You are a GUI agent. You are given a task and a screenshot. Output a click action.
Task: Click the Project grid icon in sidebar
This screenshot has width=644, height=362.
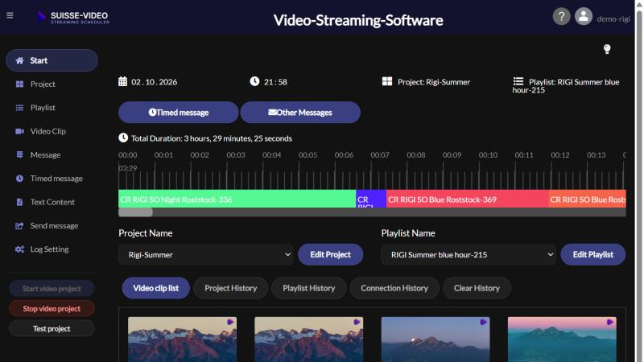pos(19,84)
